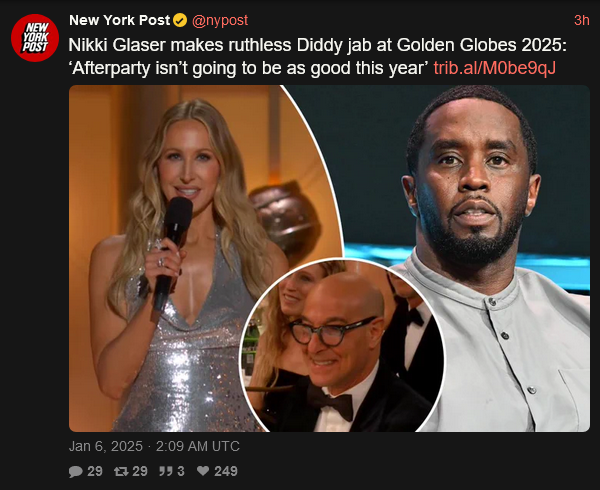View the retweet count beside arrows icon
This screenshot has width=600, height=490.
(x=140, y=471)
